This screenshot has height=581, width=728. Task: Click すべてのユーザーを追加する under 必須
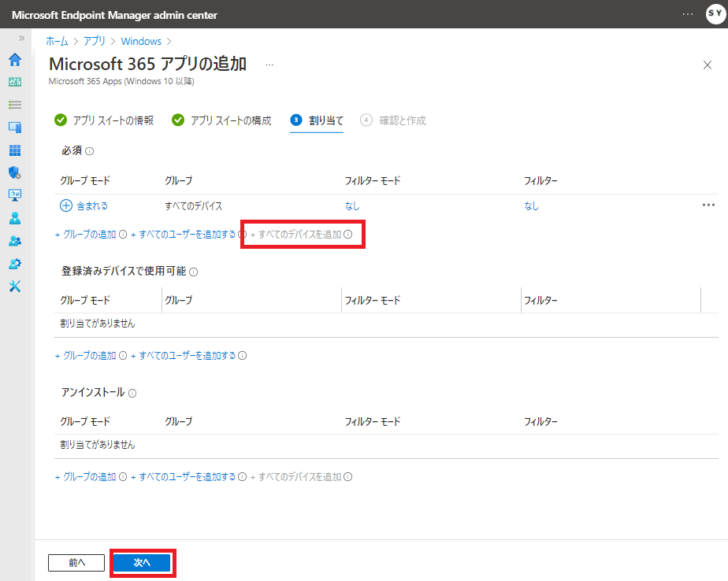pyautogui.click(x=184, y=235)
